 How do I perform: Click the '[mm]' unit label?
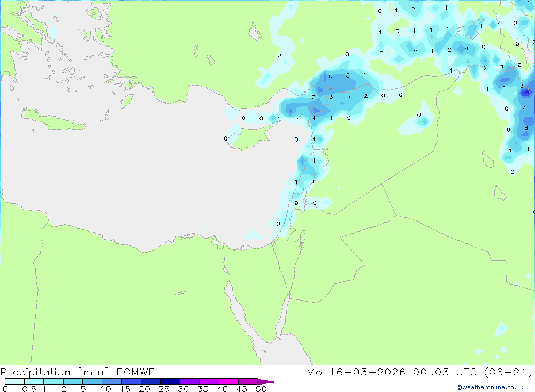tap(94, 372)
